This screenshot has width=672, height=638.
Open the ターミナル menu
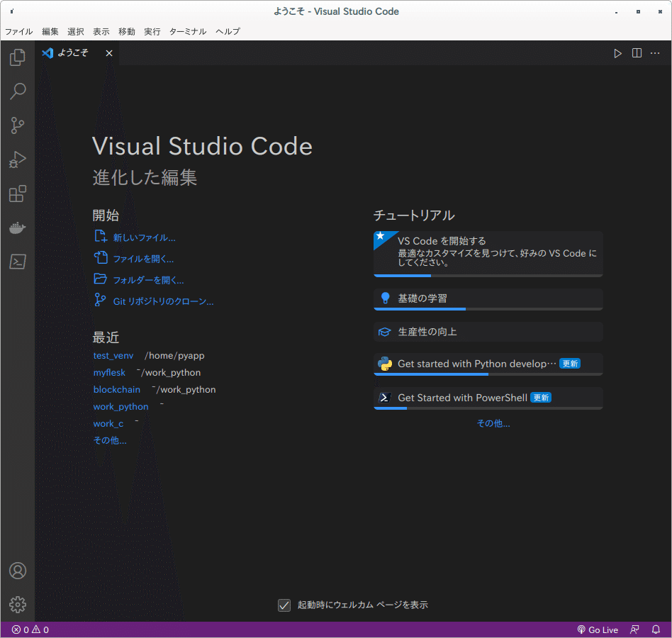tap(188, 32)
